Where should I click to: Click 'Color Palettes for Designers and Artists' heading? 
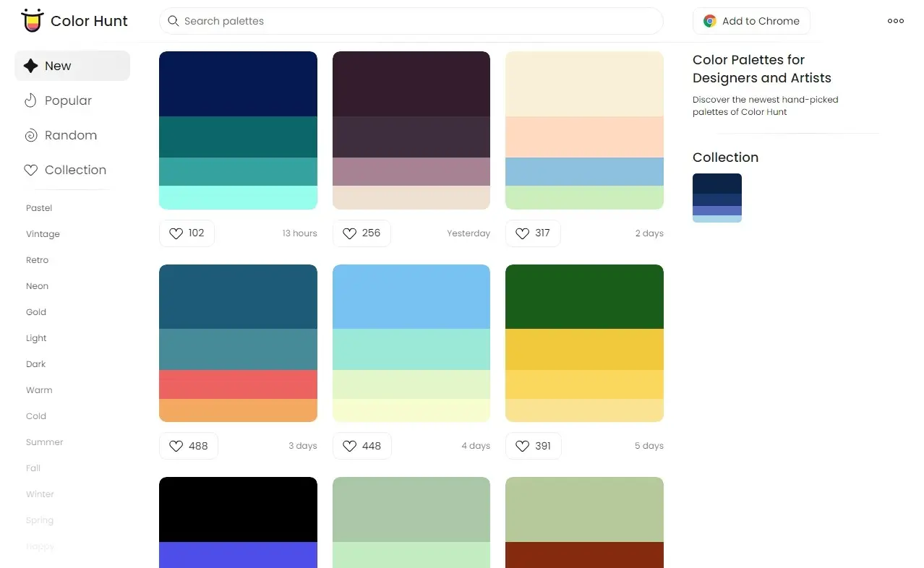[x=762, y=69]
